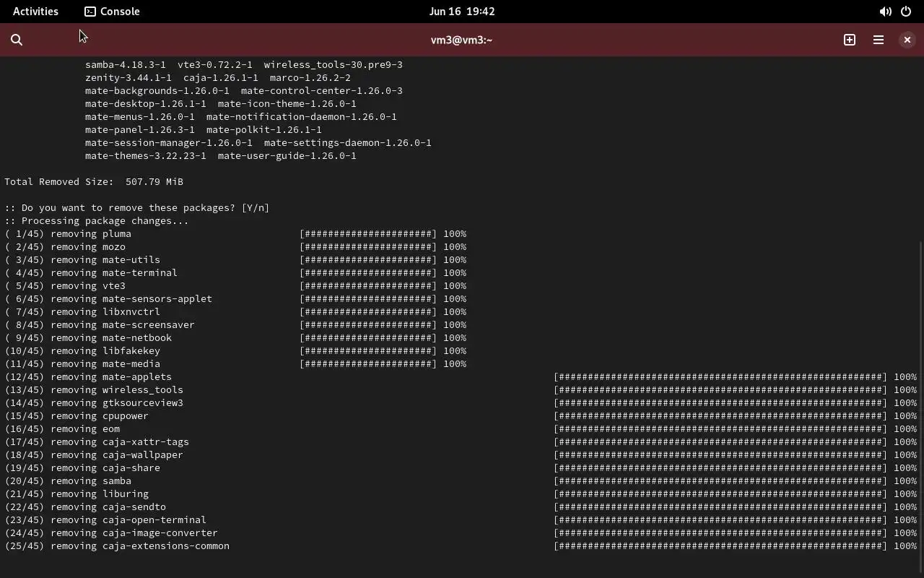Close the vm3@vm3 terminal window
Image resolution: width=924 pixels, height=578 pixels.
tap(907, 40)
